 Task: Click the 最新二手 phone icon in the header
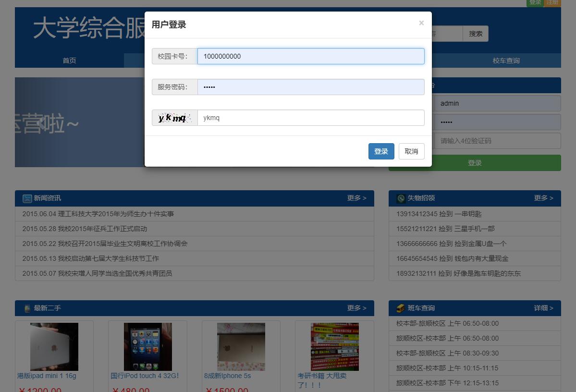pos(27,308)
